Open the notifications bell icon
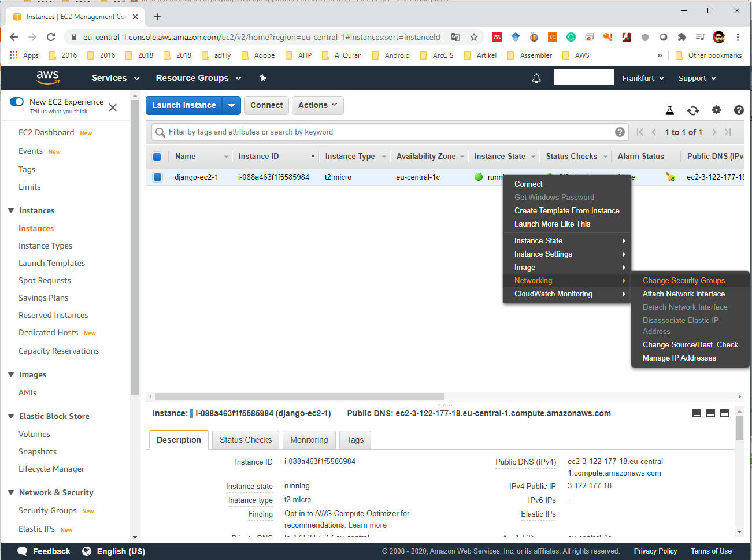 tap(536, 78)
